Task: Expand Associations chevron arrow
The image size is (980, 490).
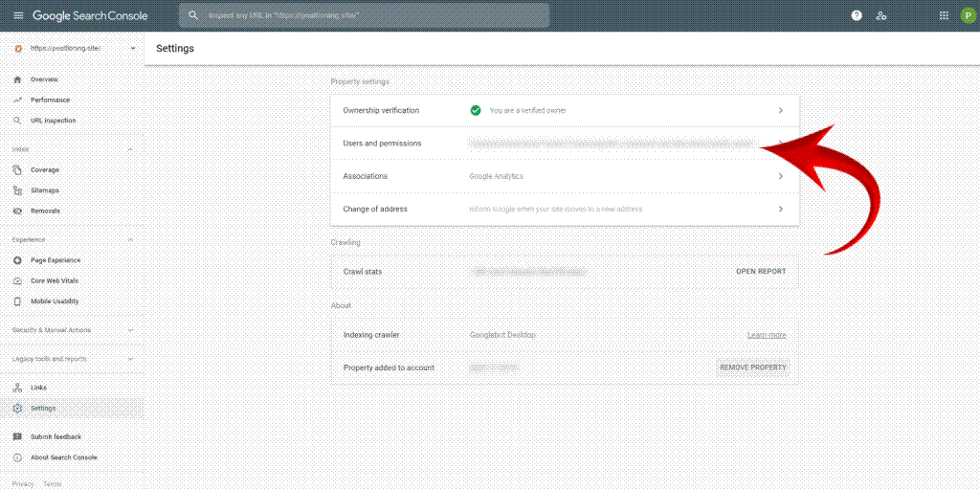Action: point(781,176)
